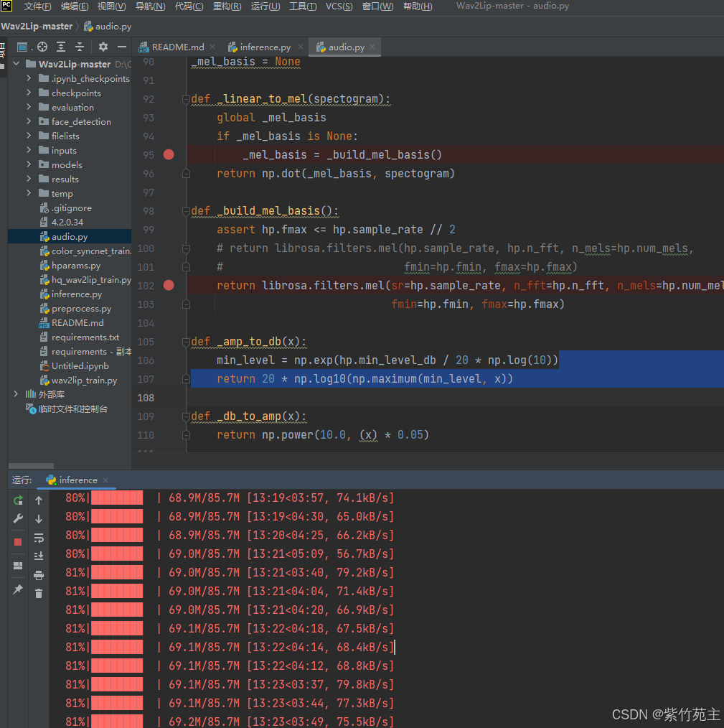Close the audio.py editor tab
Viewport: 724px width, 728px height.
pos(372,47)
